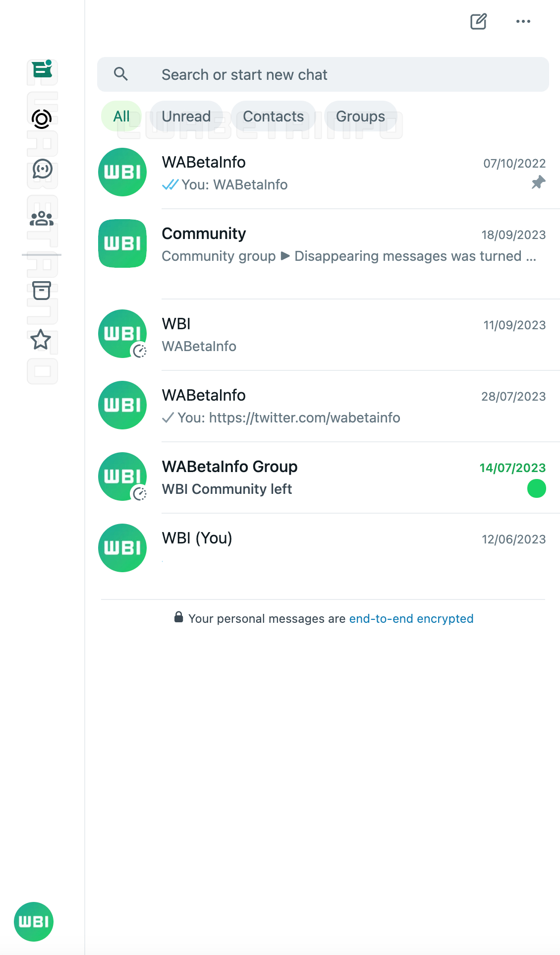This screenshot has width=560, height=955.
Task: Click the Search or start new chat field
Action: click(x=323, y=74)
